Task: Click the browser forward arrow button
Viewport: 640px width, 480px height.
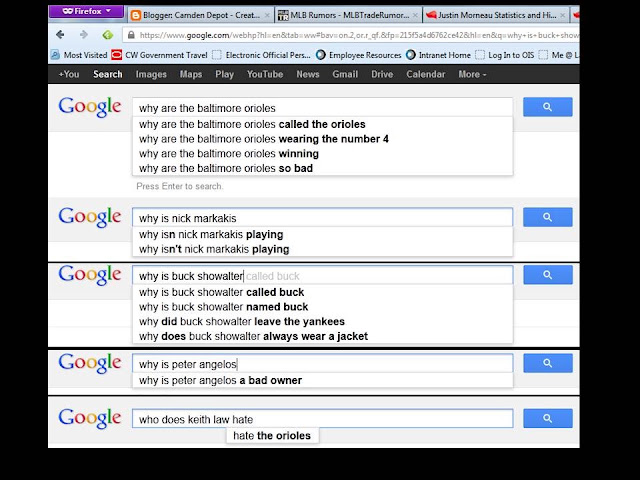Action: tap(84, 35)
